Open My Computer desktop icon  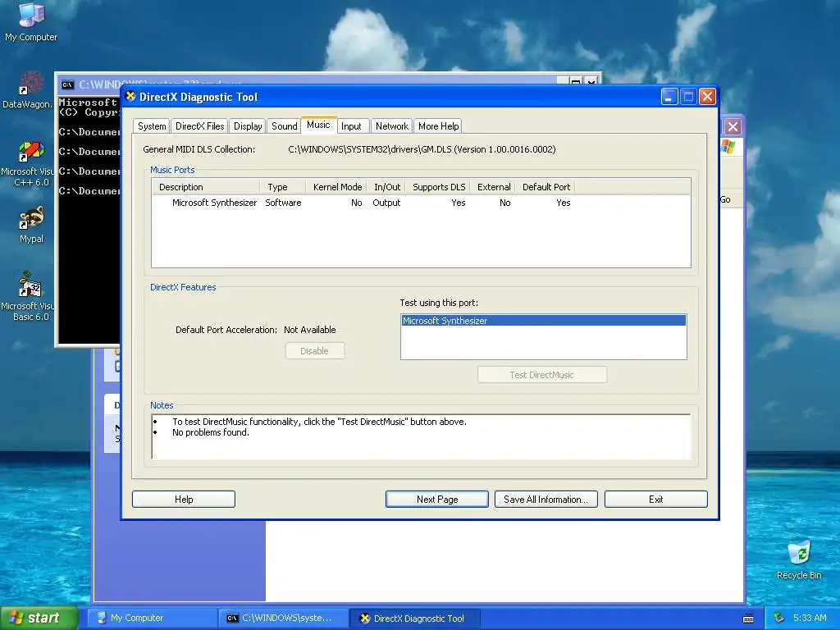[31, 22]
